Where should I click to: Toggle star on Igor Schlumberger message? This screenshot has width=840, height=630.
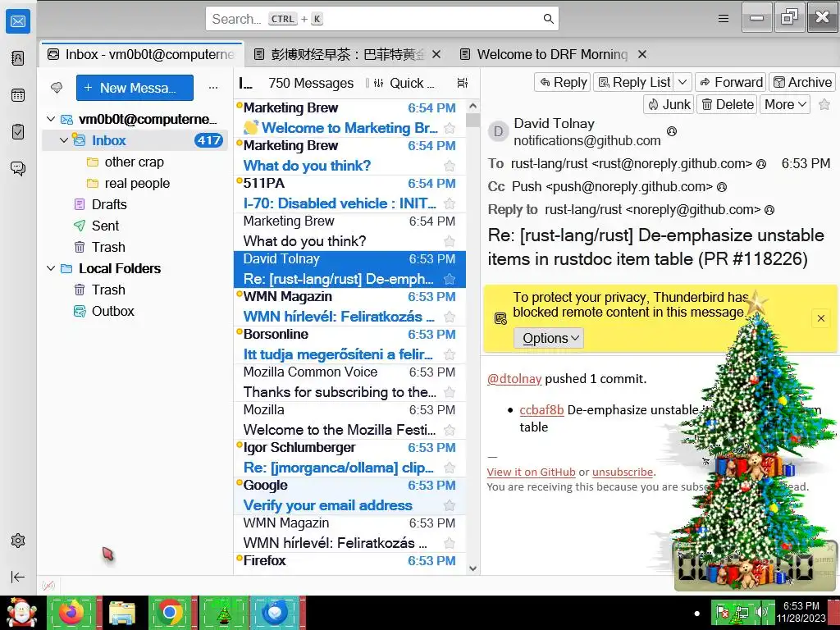coord(450,468)
